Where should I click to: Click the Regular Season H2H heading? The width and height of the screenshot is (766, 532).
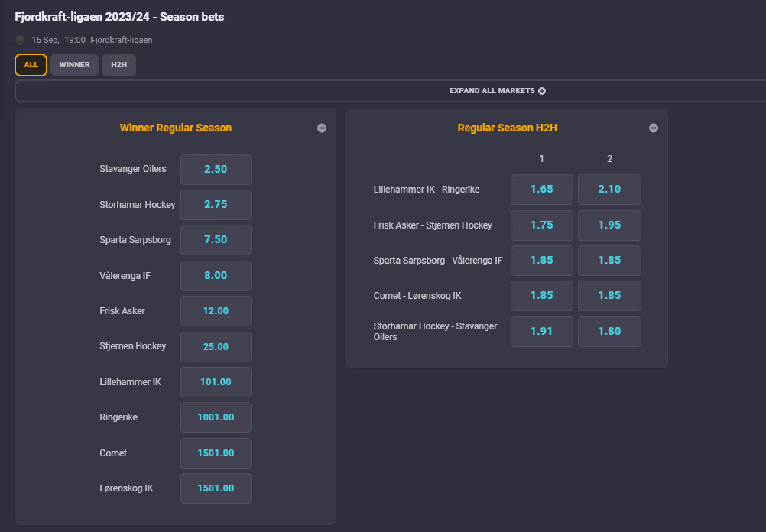tap(507, 128)
